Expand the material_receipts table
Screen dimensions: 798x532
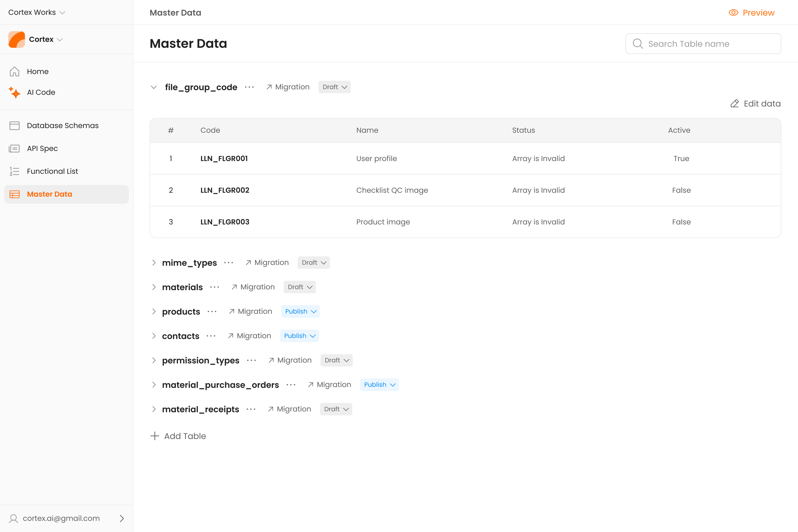[x=154, y=409]
